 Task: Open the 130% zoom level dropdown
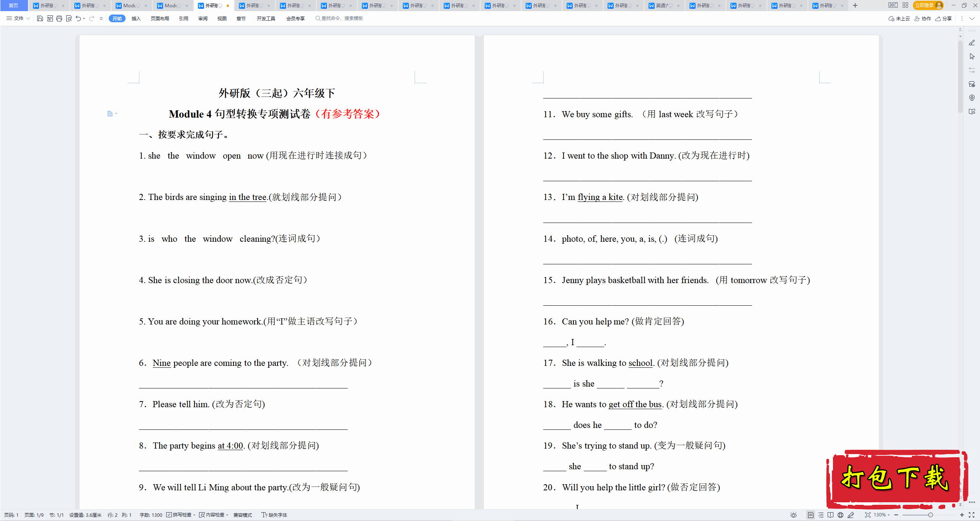tap(882, 515)
